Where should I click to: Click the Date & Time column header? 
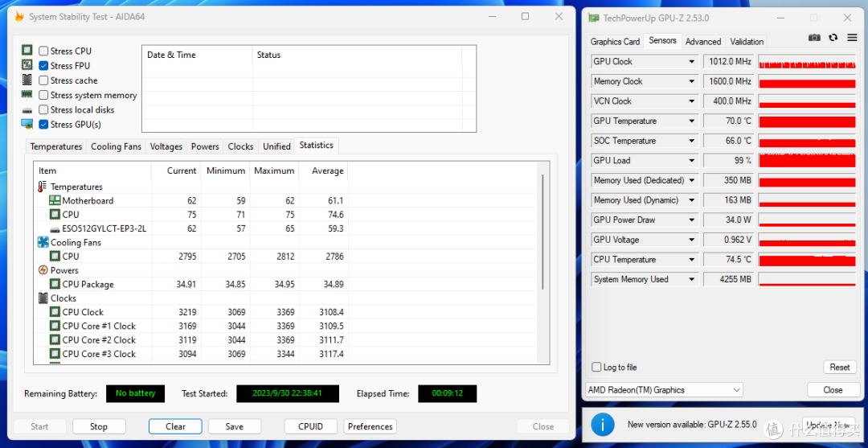click(x=198, y=55)
